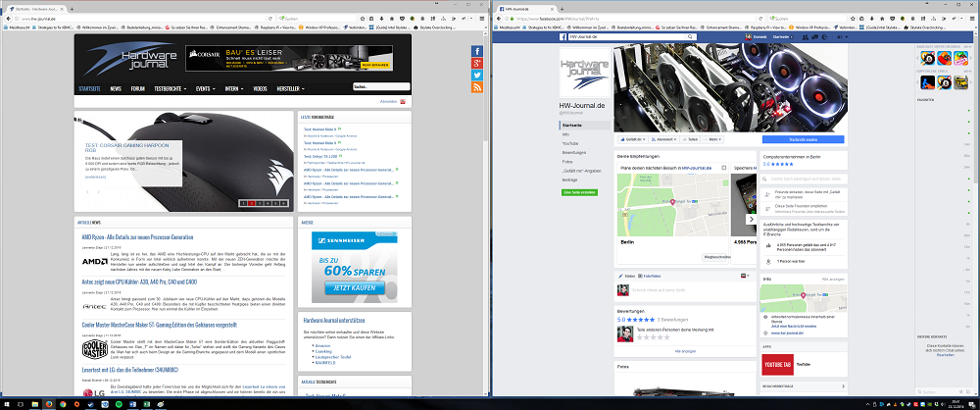Viewport: 980px width, 410px height.
Task: Click the green 'Eine Seite erstellen' button
Action: [x=579, y=192]
